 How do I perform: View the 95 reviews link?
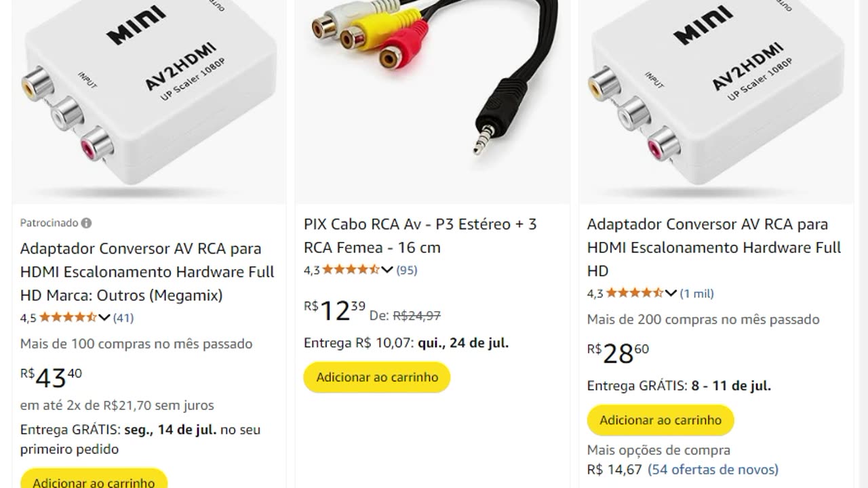click(x=407, y=270)
